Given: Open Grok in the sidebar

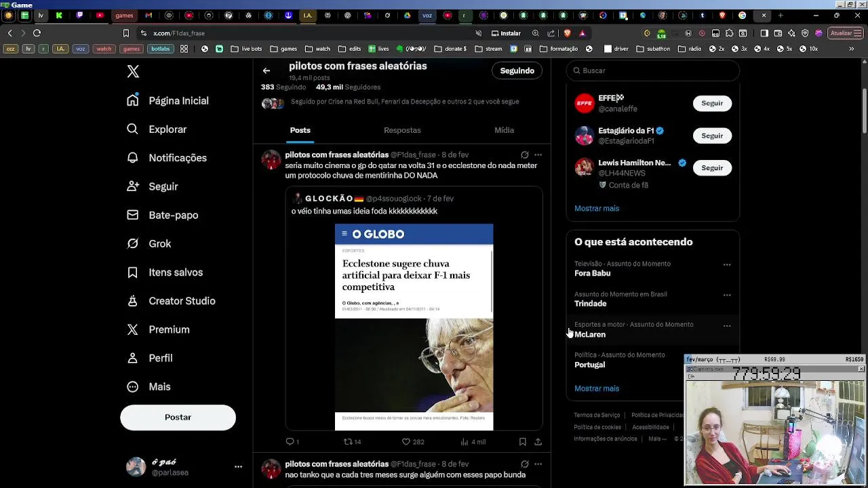Looking at the screenshot, I should 149,243.
